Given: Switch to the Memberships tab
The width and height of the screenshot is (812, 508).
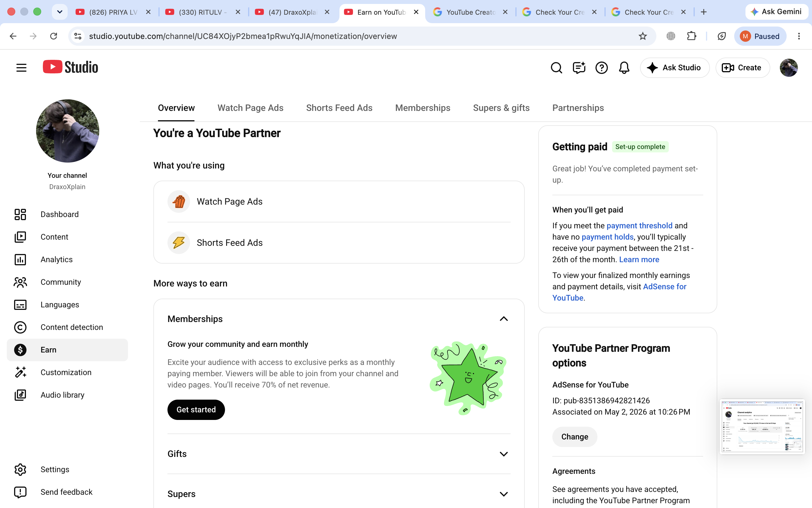Looking at the screenshot, I should [x=423, y=108].
